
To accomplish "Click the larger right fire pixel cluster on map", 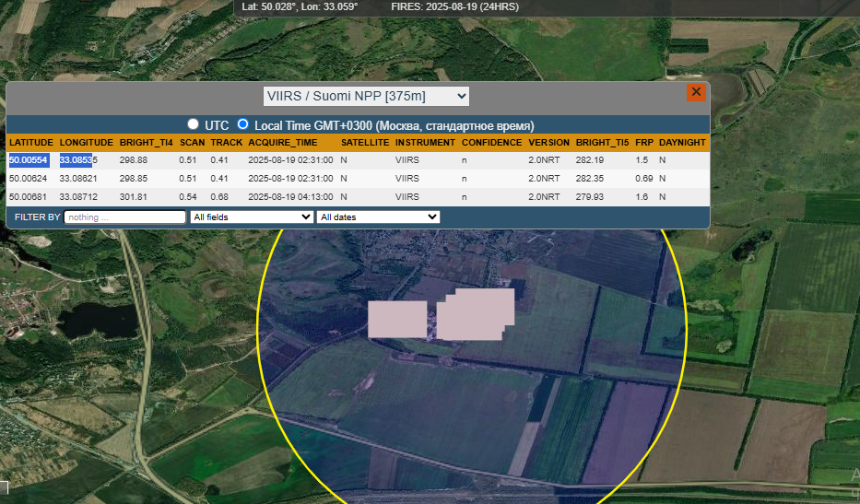I will pos(476,314).
